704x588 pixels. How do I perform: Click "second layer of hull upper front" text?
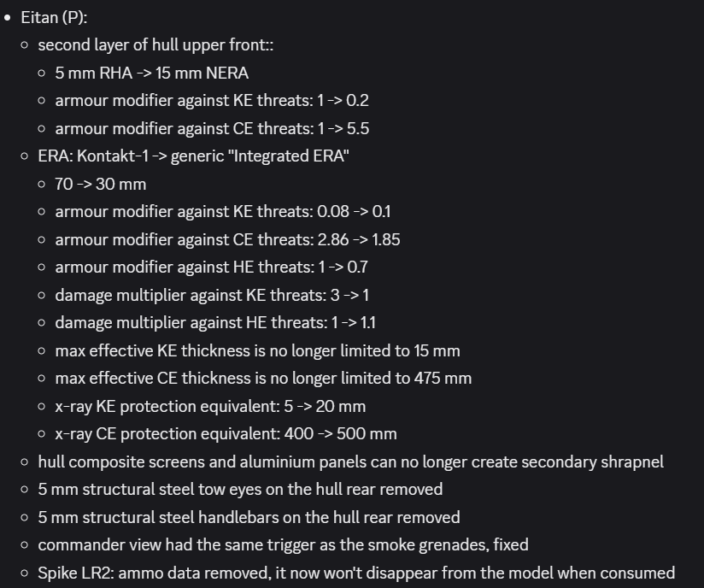[155, 45]
